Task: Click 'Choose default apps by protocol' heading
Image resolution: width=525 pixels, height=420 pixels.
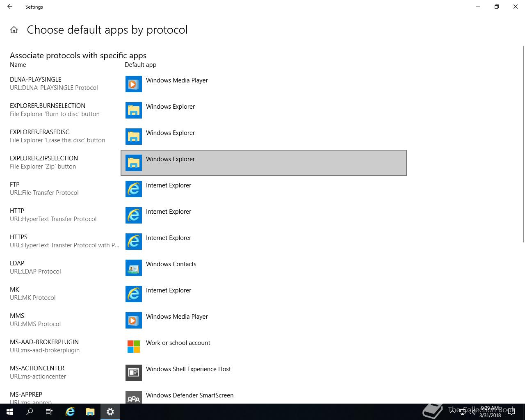Action: coord(107,30)
